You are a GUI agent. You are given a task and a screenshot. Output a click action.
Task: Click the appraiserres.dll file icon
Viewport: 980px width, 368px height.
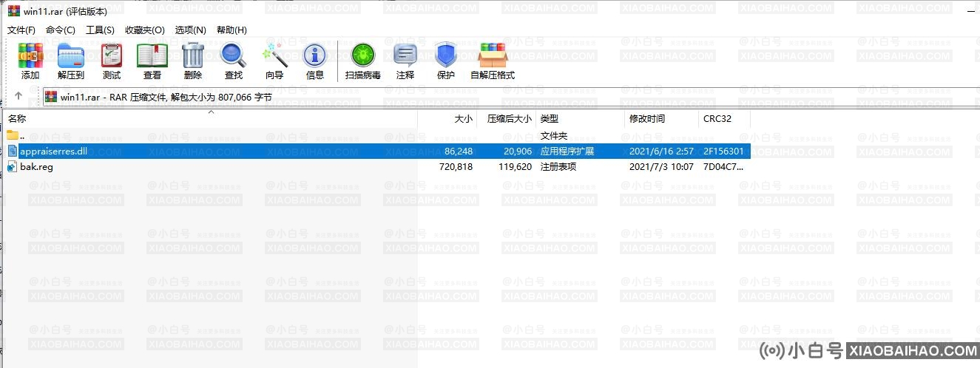tap(12, 151)
